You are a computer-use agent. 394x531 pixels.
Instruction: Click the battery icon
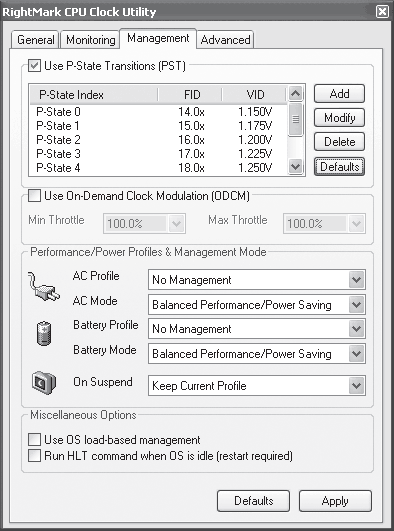tap(44, 334)
